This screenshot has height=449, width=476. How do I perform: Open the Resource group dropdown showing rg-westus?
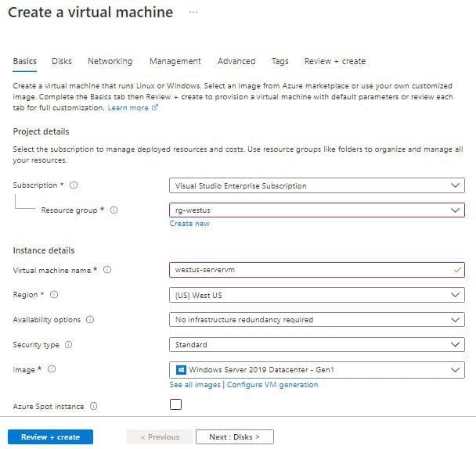pyautogui.click(x=316, y=210)
